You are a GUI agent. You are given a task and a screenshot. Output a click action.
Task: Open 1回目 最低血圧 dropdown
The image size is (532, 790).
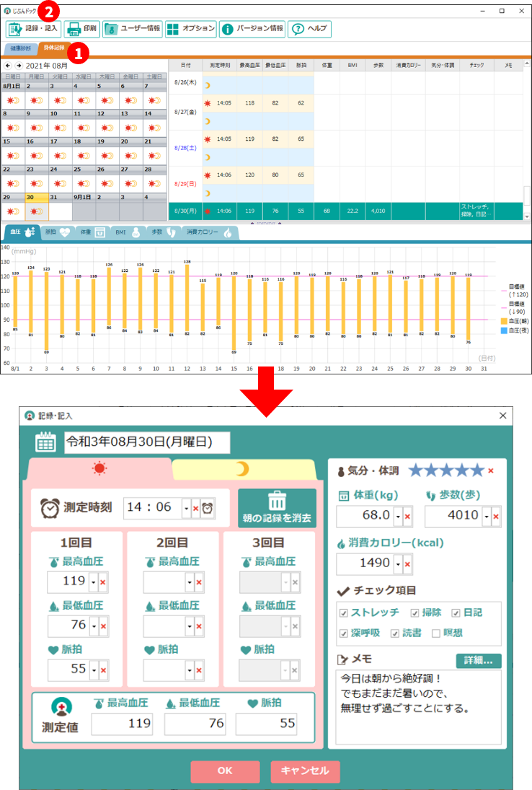point(94,626)
